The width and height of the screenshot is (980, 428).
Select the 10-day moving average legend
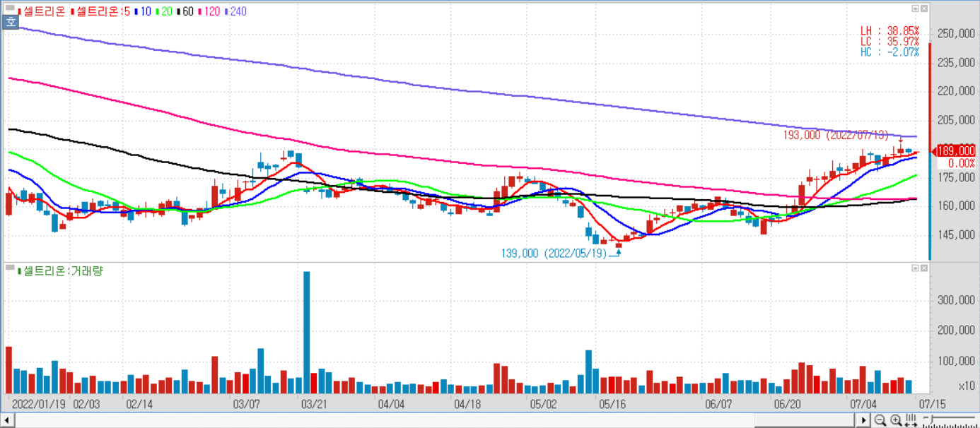pos(141,11)
